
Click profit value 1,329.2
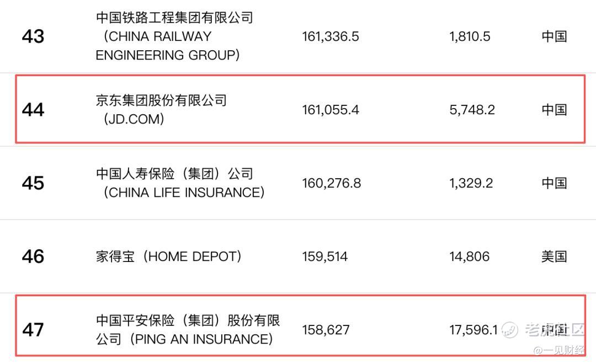pyautogui.click(x=471, y=183)
